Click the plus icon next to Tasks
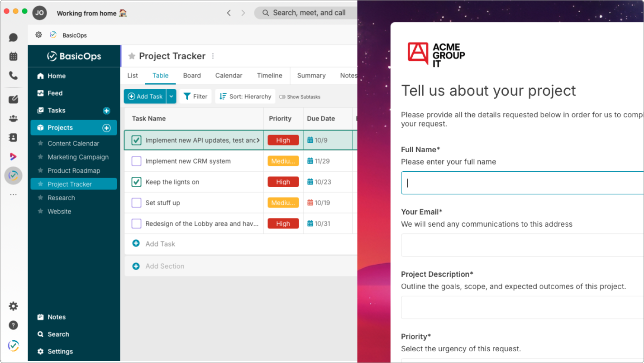The image size is (644, 363). [106, 111]
